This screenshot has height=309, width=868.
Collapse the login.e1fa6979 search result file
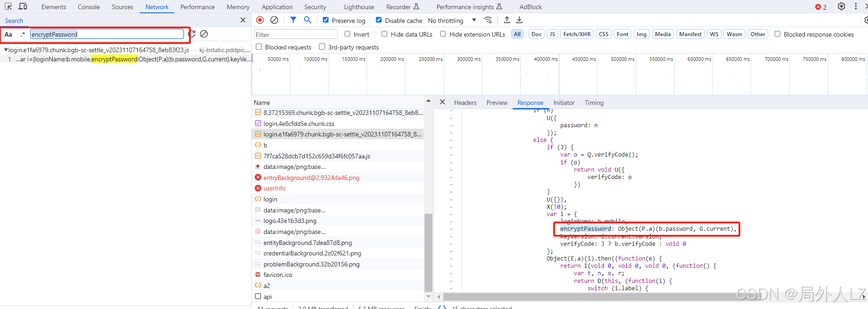coord(6,50)
